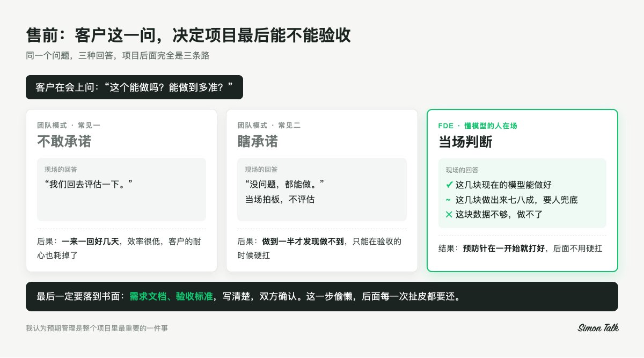Click the dark banner quoting the customer's question

(134, 87)
